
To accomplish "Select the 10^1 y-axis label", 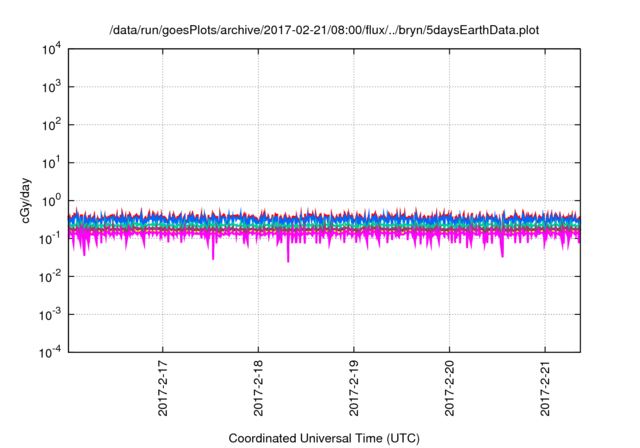I will tap(51, 164).
